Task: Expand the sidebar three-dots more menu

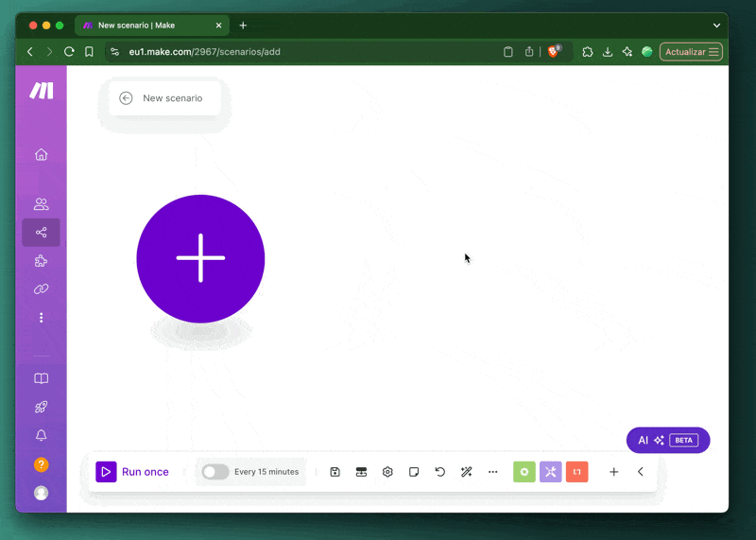Action: click(41, 318)
